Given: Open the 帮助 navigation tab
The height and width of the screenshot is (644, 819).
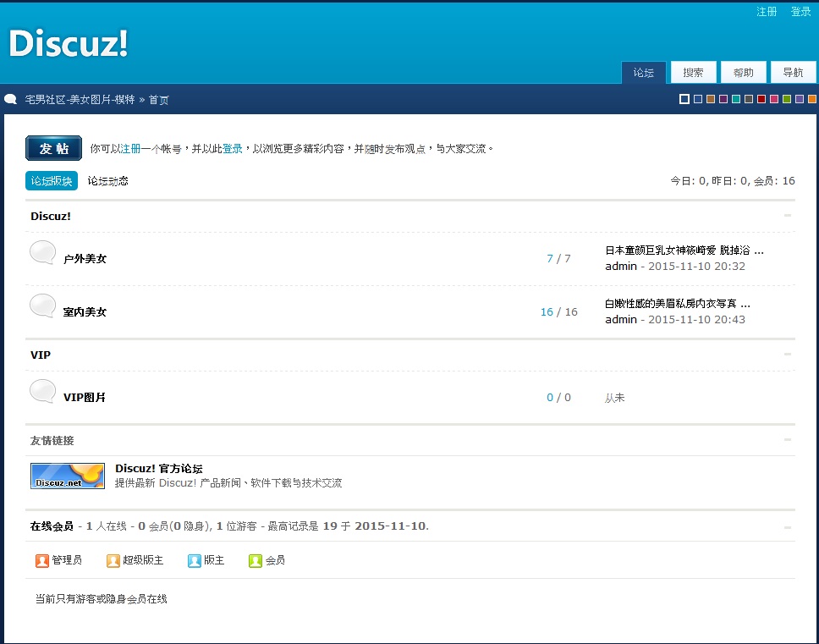Looking at the screenshot, I should (743, 73).
